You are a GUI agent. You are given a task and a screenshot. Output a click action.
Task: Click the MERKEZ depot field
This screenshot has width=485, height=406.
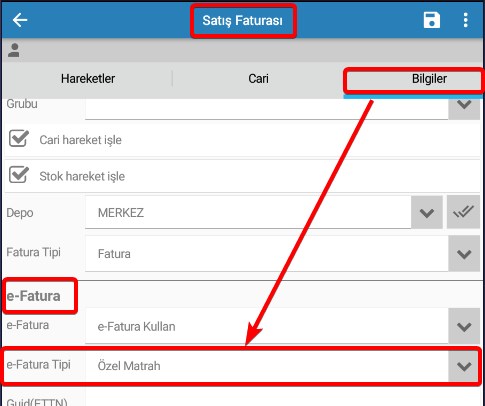coord(248,212)
